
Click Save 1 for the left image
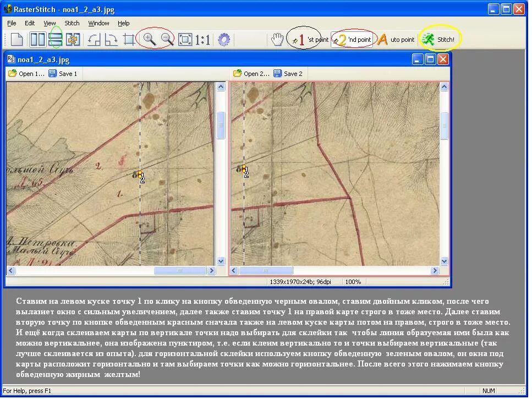tap(63, 74)
